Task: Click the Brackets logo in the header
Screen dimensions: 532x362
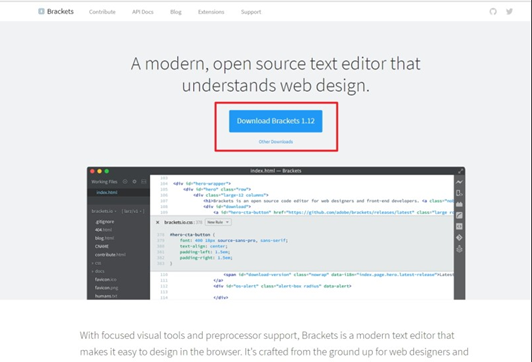Action: pyautogui.click(x=41, y=12)
